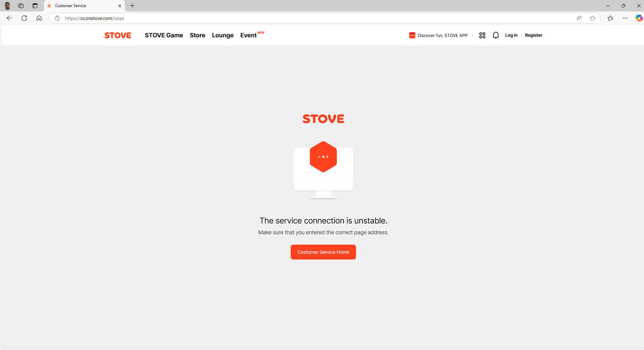Click 'Make sure that you entered the correct page address.'

tap(323, 233)
